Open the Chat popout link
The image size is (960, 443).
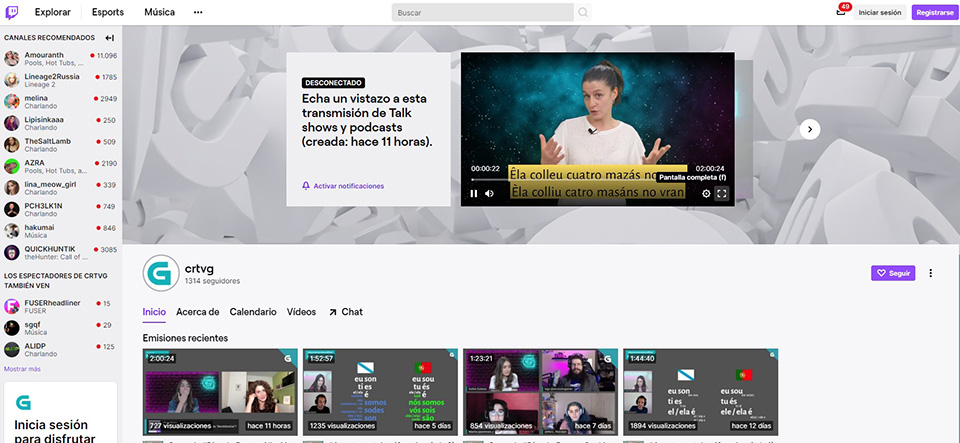[x=346, y=312]
